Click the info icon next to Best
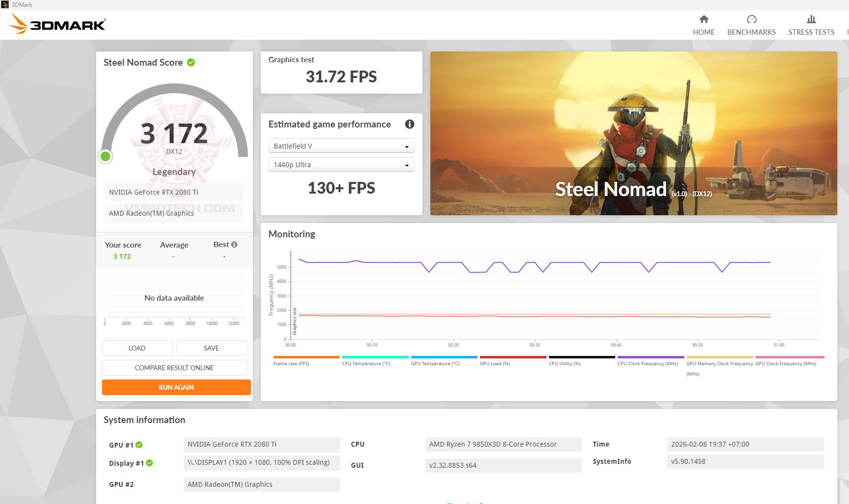The image size is (849, 504). pos(234,244)
